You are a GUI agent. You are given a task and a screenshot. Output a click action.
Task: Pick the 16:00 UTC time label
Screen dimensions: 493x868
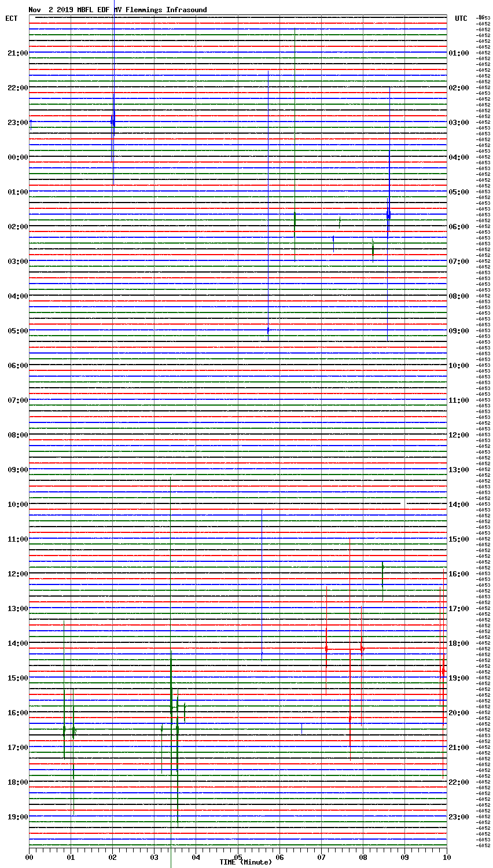pyautogui.click(x=459, y=574)
